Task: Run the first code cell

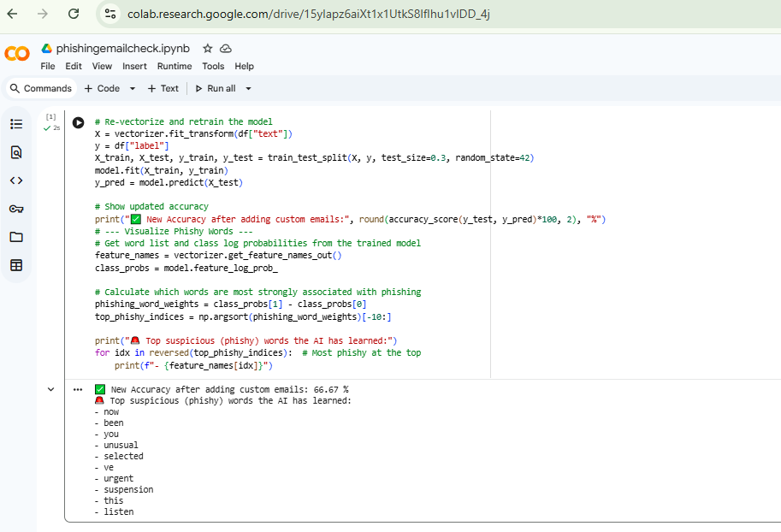Action: pos(78,122)
